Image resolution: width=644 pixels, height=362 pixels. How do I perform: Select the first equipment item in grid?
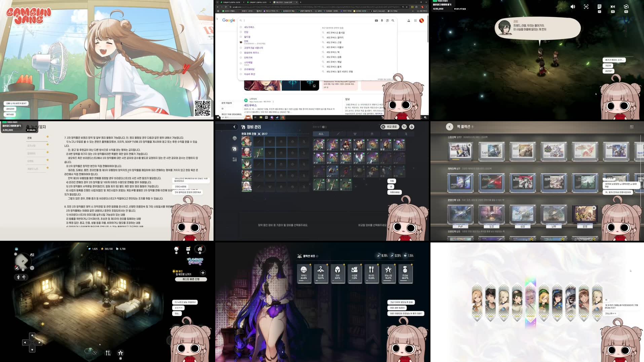click(x=319, y=145)
